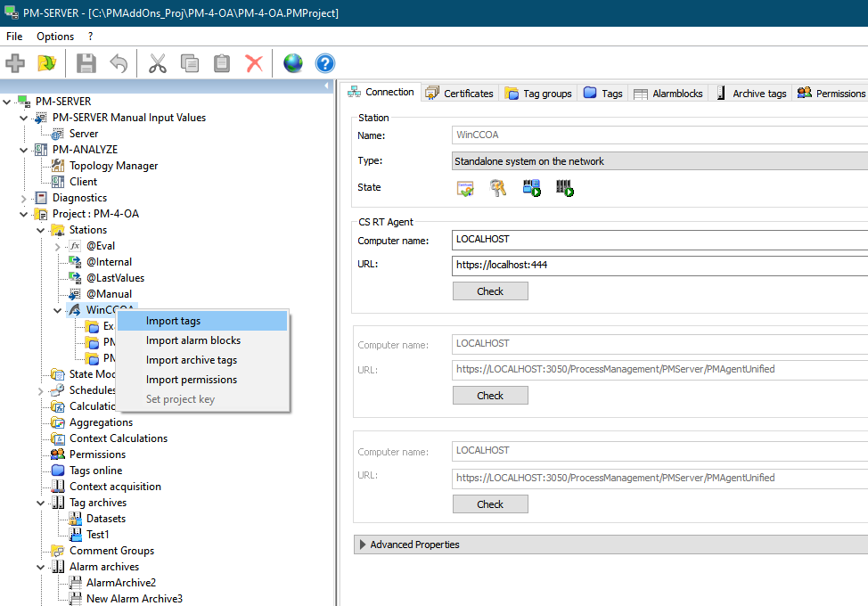868x606 pixels.
Task: Click the Undo arrow toolbar icon
Action: [119, 63]
